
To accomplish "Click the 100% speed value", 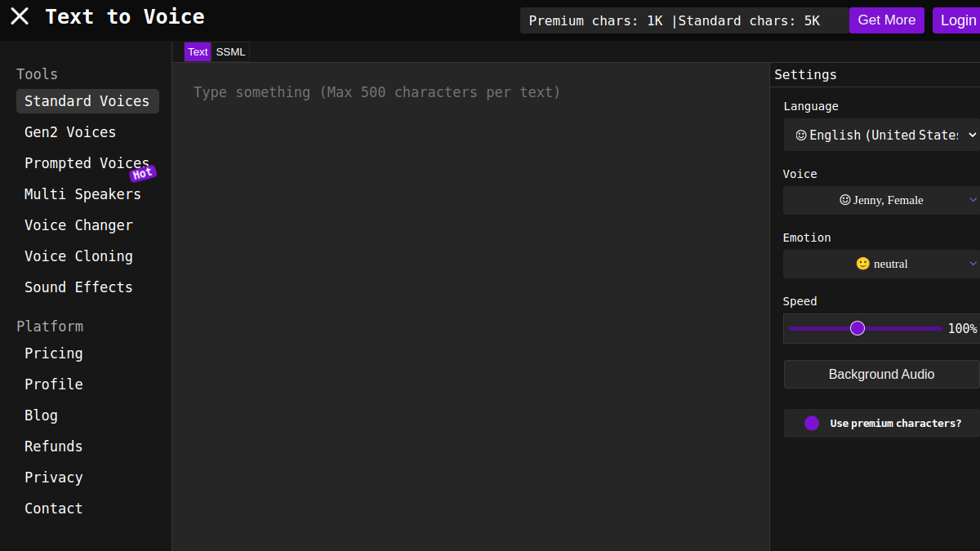I will (x=962, y=328).
